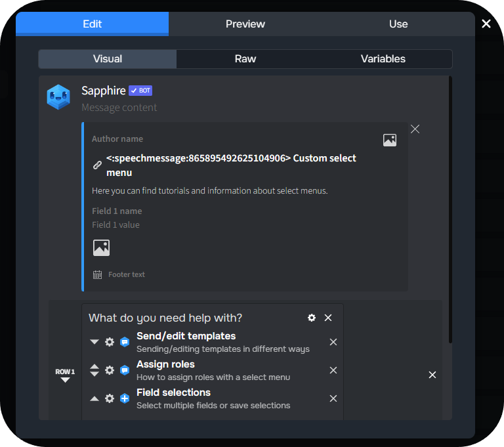This screenshot has width=504, height=447.
Task: Move Send/edit templates option down
Action: tap(94, 341)
